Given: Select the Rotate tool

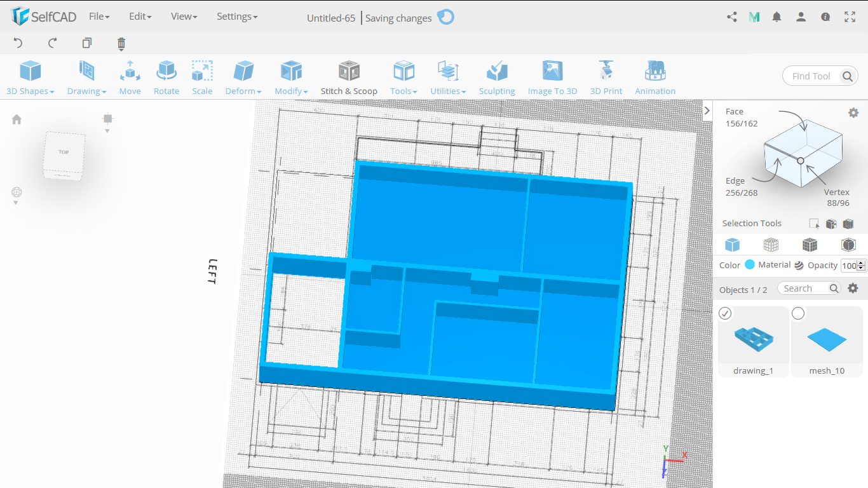Looking at the screenshot, I should (166, 78).
